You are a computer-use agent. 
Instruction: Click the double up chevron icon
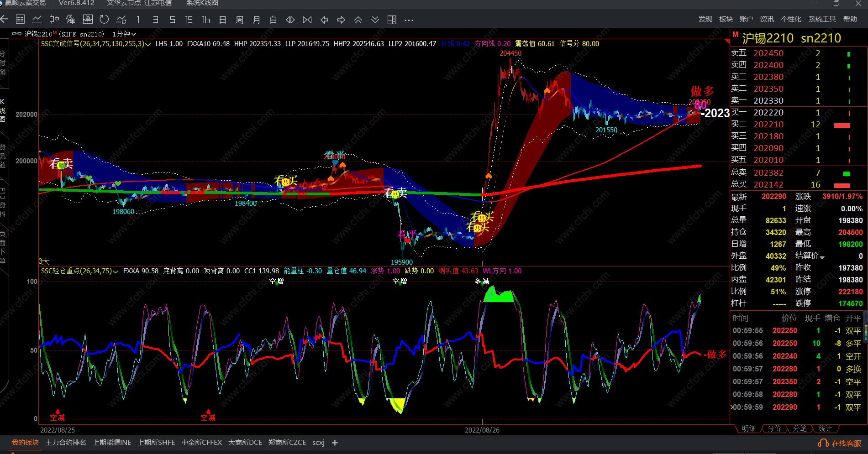[358, 20]
